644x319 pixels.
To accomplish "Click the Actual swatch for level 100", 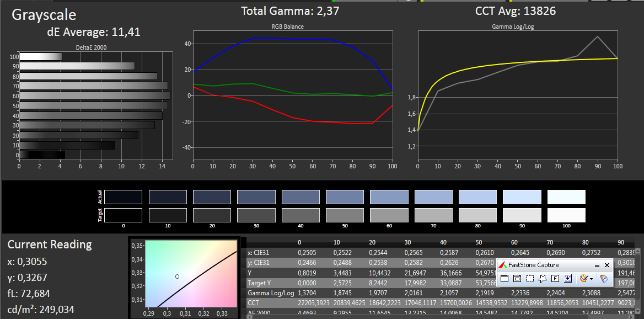I will (x=566, y=197).
